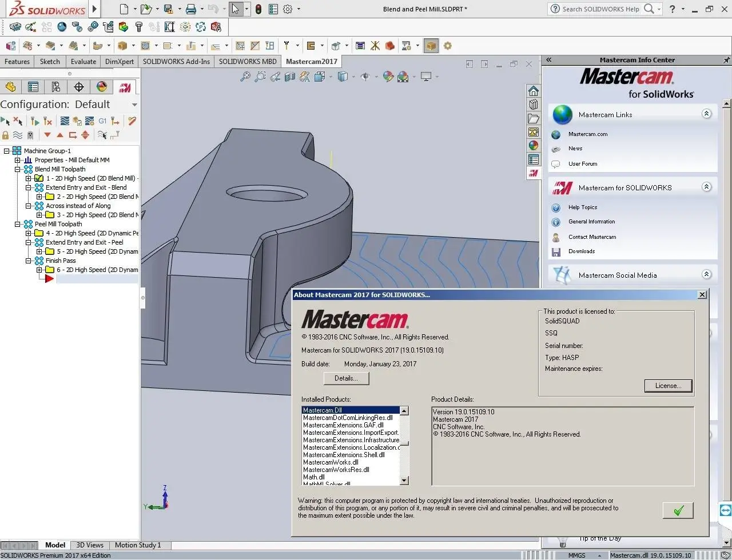Click Apply Scene icon in view toolbar
The height and width of the screenshot is (560, 732).
click(x=403, y=76)
